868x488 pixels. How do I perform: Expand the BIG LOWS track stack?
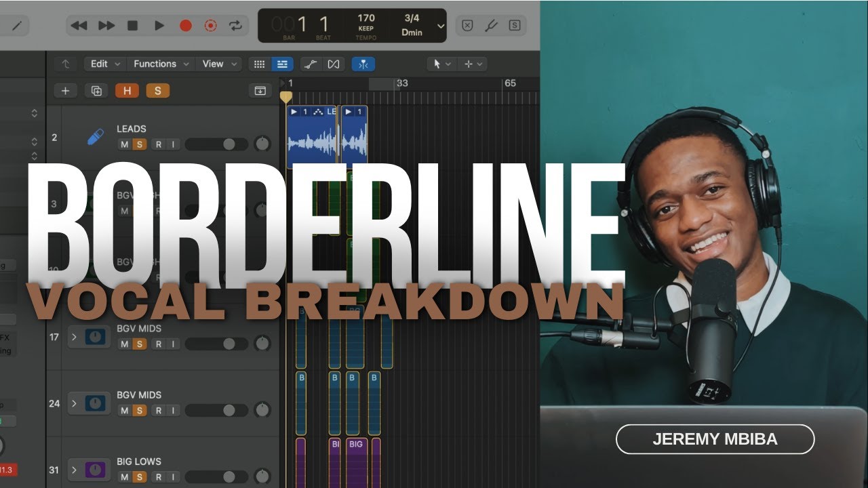[x=74, y=469]
